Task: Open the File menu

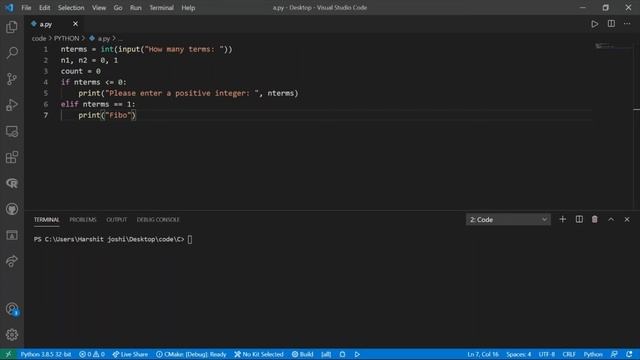Action: pyautogui.click(x=26, y=8)
